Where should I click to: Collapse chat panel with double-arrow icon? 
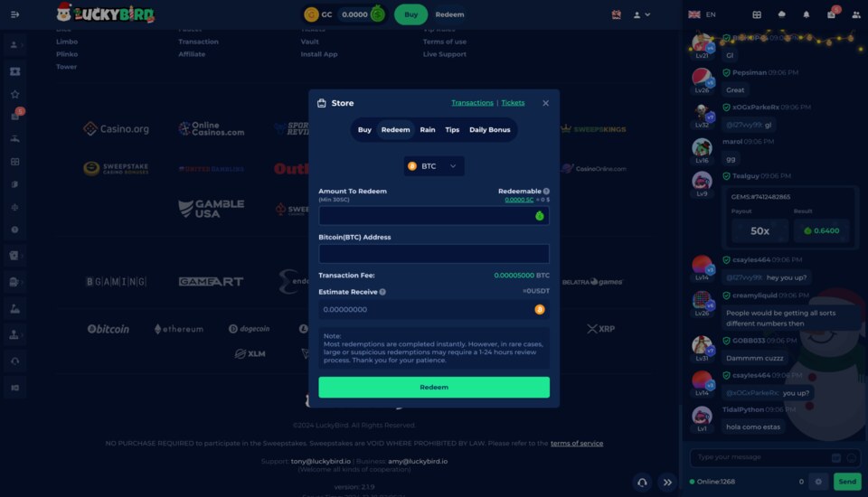667,483
